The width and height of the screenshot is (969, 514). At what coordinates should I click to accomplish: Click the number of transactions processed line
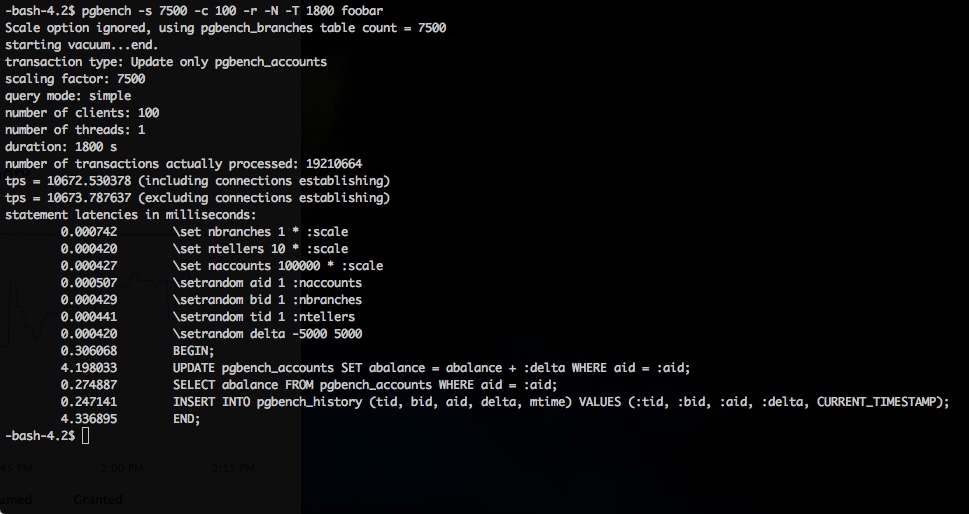(184, 164)
